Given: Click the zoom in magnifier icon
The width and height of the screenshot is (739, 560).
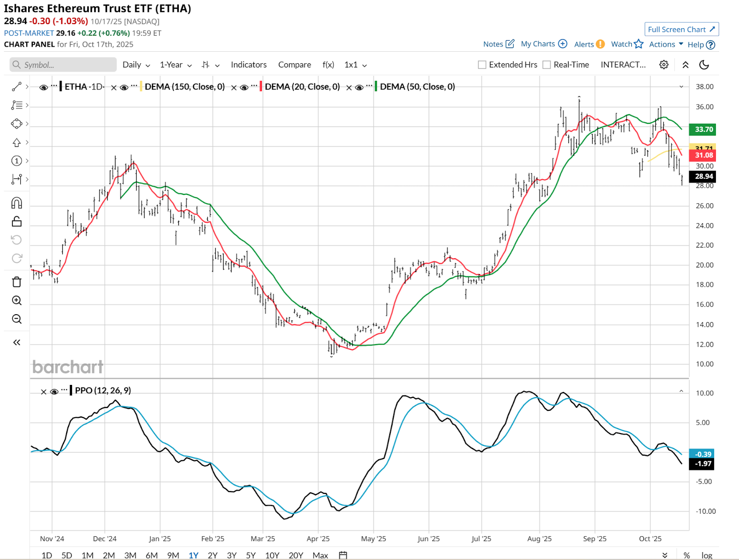Looking at the screenshot, I should click(x=17, y=300).
